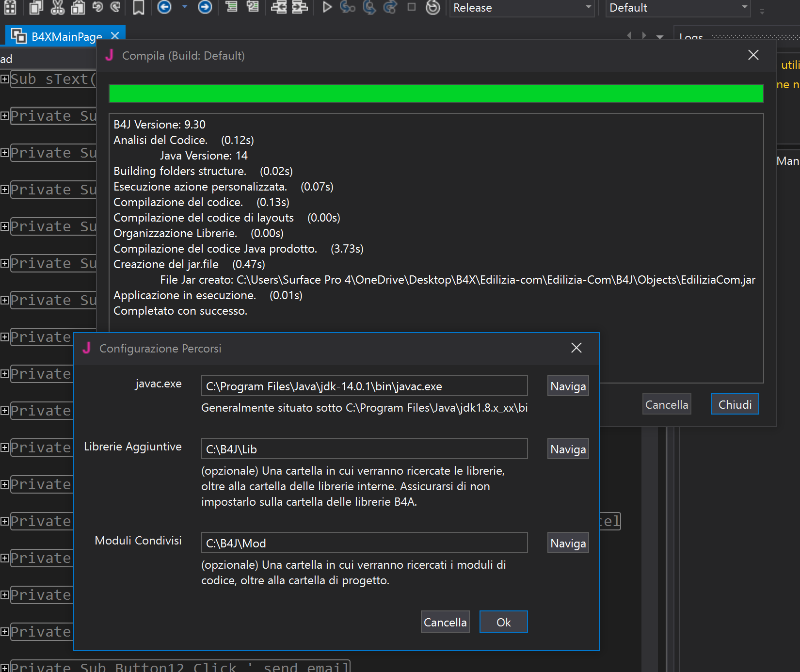Switch to the B4XMainPage tab

pyautogui.click(x=66, y=36)
